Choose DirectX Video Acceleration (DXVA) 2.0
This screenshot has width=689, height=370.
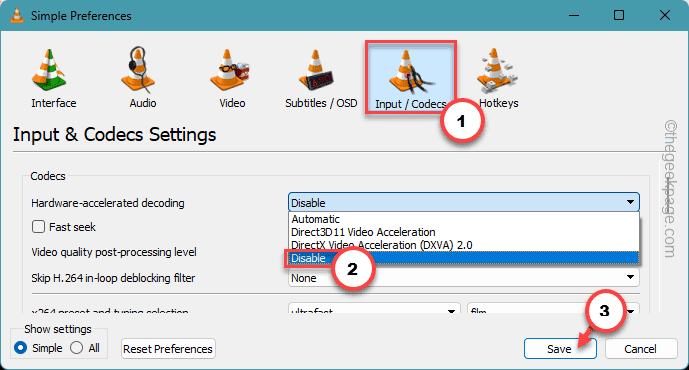coord(464,245)
